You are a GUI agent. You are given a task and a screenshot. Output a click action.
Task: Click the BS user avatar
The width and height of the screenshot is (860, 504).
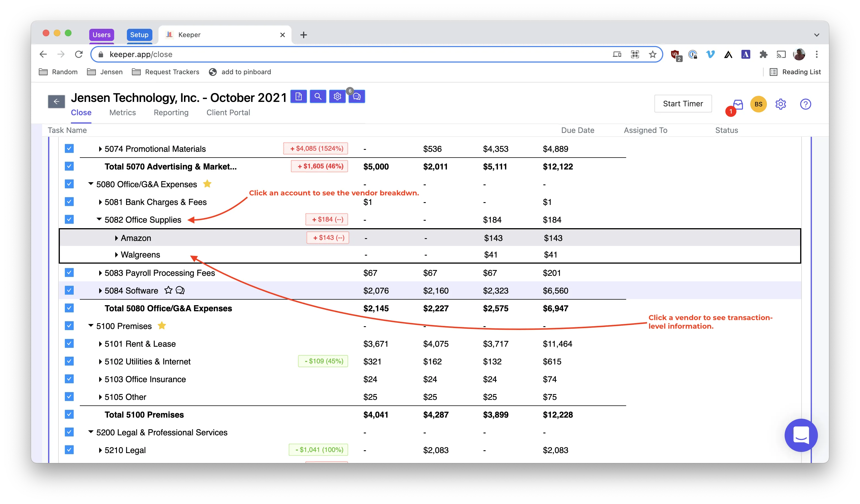tap(758, 104)
